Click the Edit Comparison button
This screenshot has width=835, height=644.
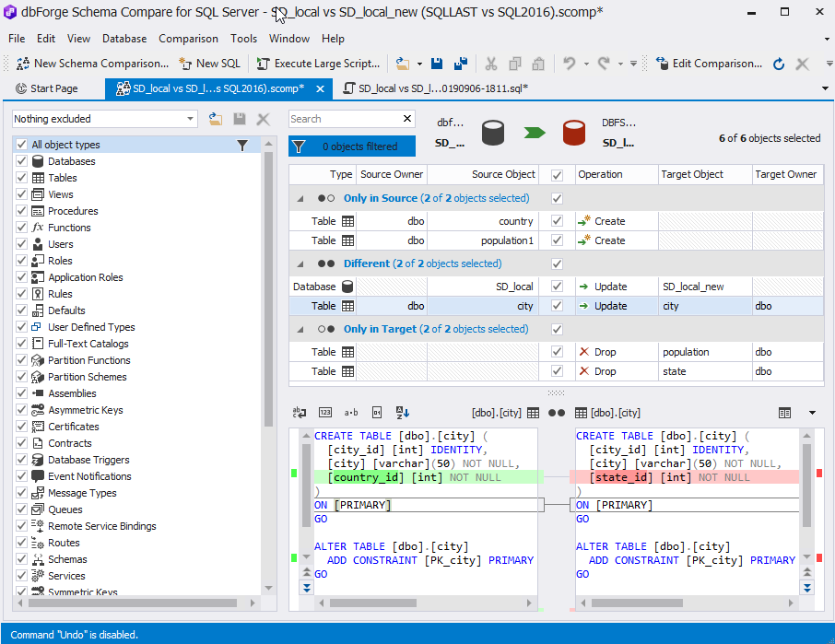(710, 64)
